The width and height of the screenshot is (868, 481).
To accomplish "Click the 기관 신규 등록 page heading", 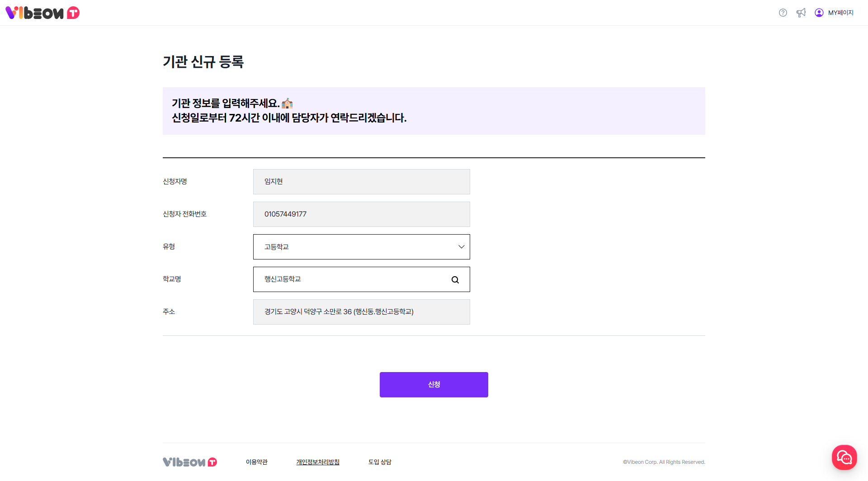I will click(203, 62).
